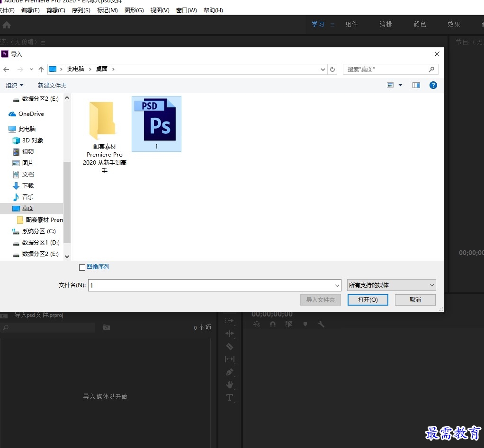484x448 pixels.
Task: Expand the file name dropdown
Action: click(x=337, y=286)
